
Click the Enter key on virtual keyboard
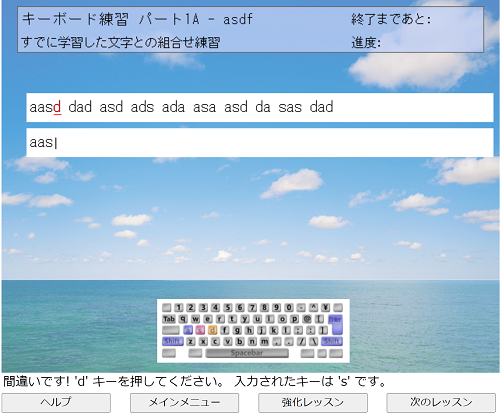coord(336,324)
